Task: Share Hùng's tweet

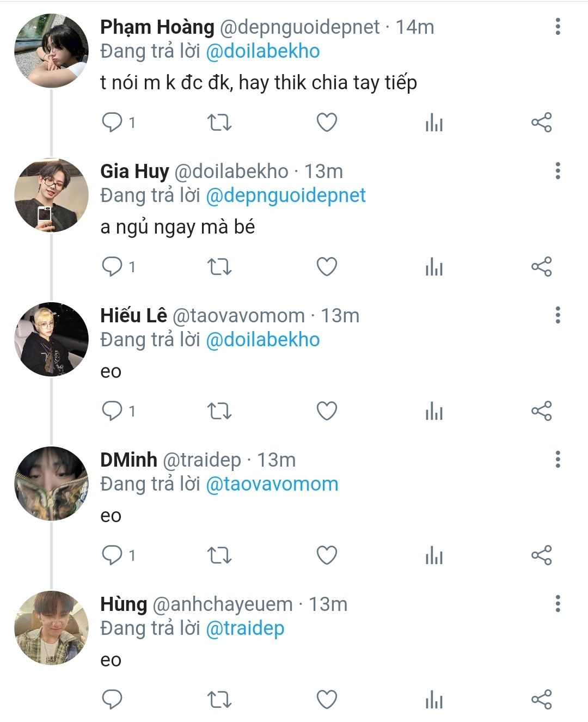Action: click(x=541, y=700)
